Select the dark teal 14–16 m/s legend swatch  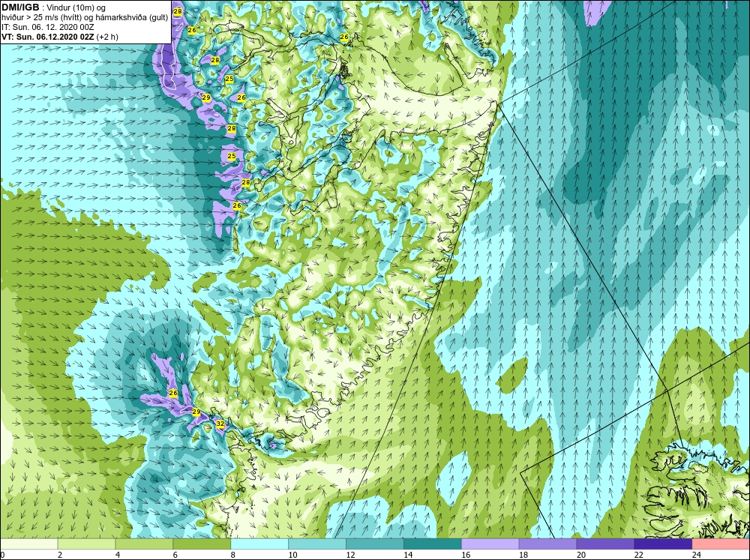[x=433, y=544]
